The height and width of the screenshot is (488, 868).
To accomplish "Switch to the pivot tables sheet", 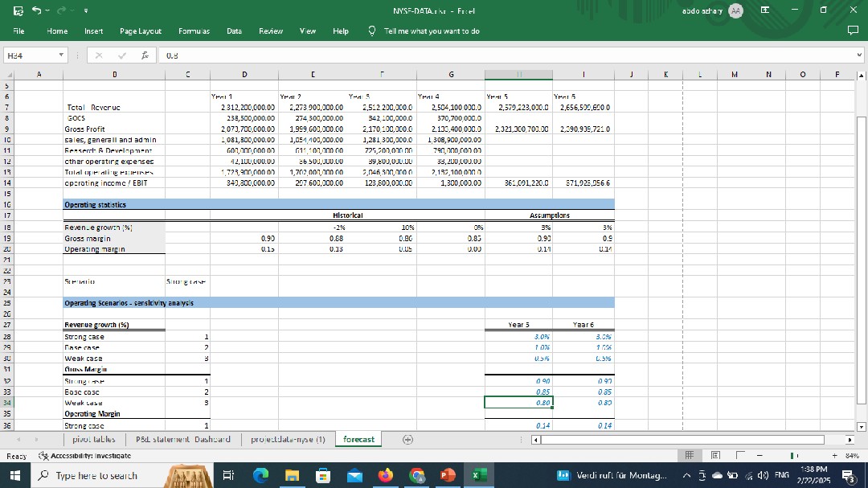I will click(x=92, y=440).
